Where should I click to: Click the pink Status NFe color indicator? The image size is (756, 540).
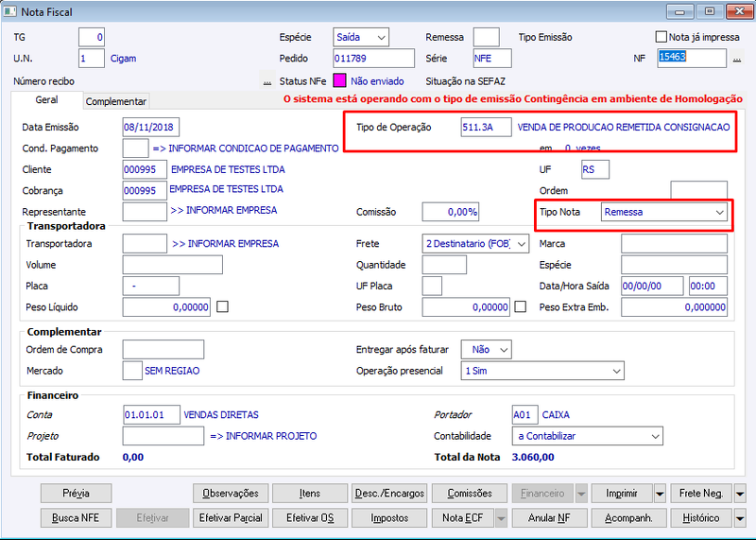[x=339, y=80]
